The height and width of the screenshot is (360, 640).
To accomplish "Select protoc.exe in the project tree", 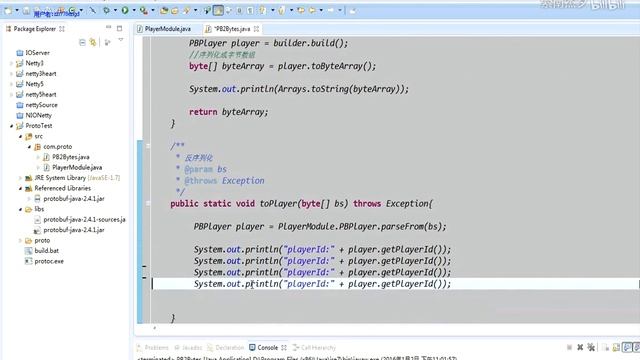I will tap(44, 261).
